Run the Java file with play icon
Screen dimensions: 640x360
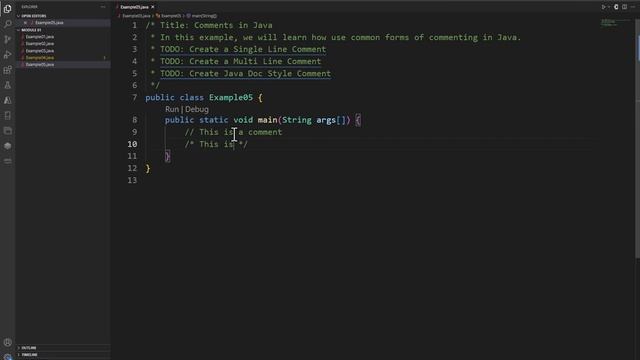(603, 7)
